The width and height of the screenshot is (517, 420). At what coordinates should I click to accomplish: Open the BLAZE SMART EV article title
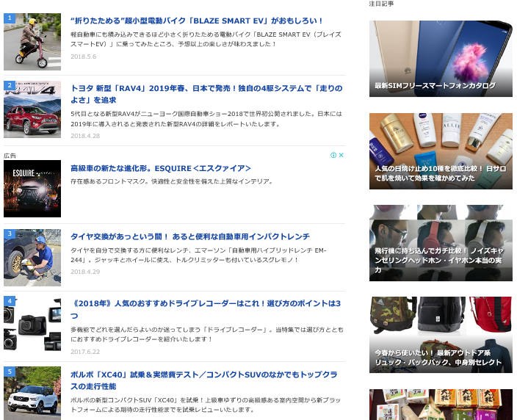197,21
